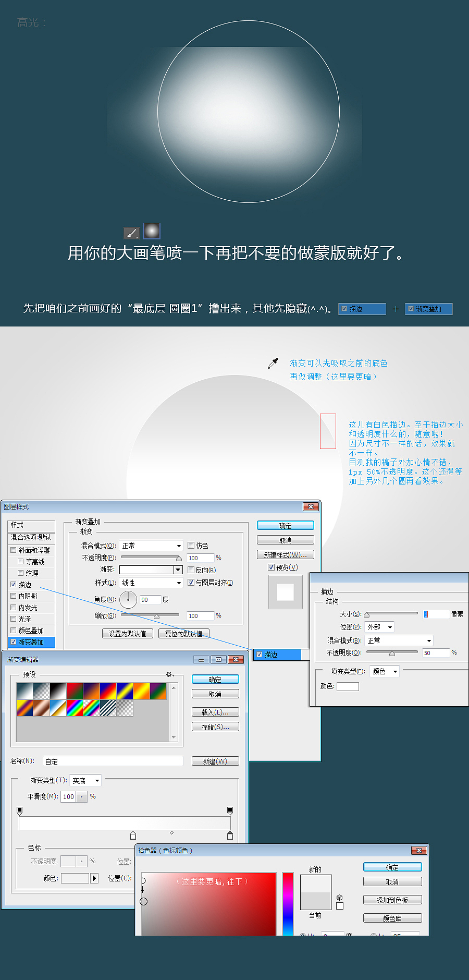Choose the red-to-green gradient preset

(x=75, y=692)
